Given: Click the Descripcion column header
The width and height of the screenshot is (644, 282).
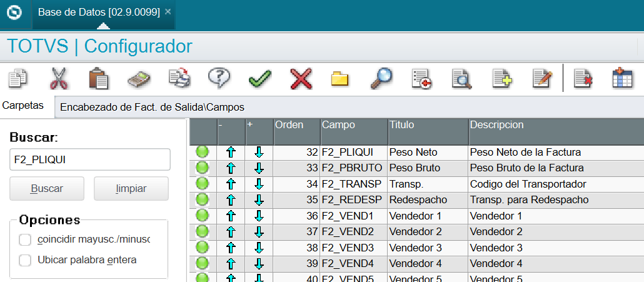Looking at the screenshot, I should coord(556,131).
